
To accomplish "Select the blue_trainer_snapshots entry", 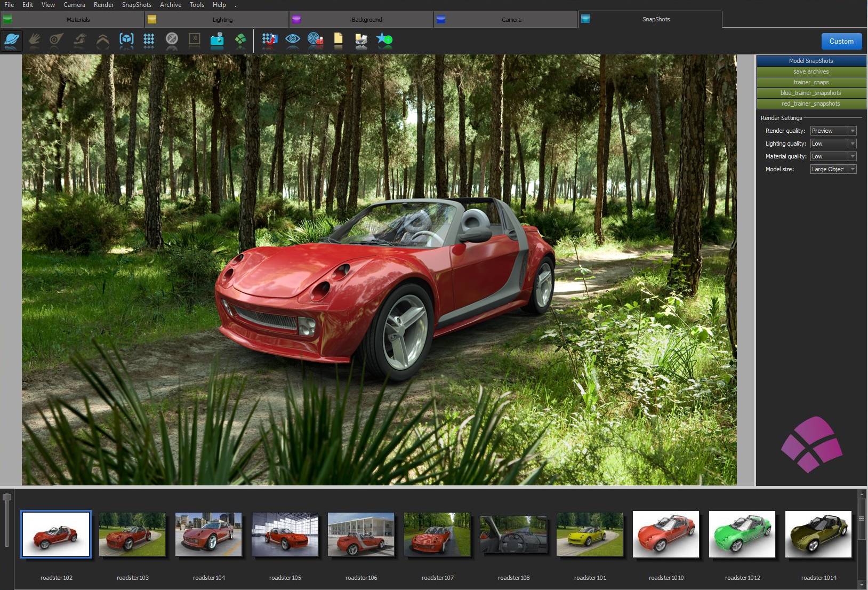I will 810,93.
